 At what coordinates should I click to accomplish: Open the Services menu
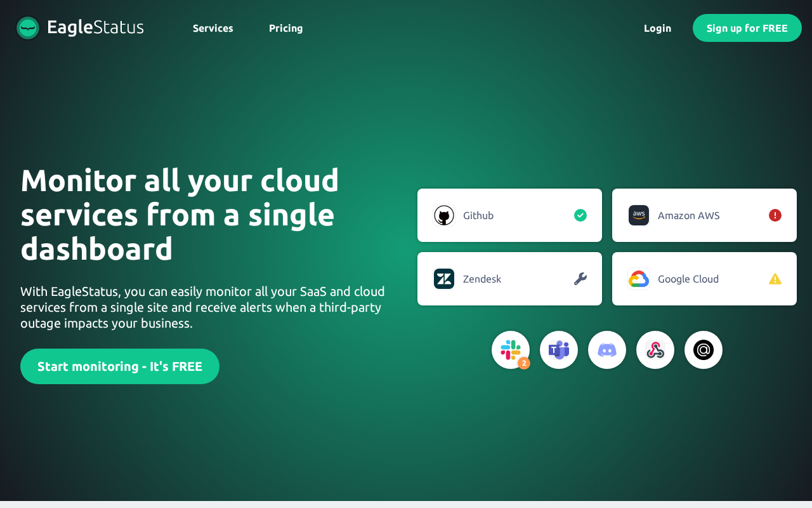tap(213, 28)
